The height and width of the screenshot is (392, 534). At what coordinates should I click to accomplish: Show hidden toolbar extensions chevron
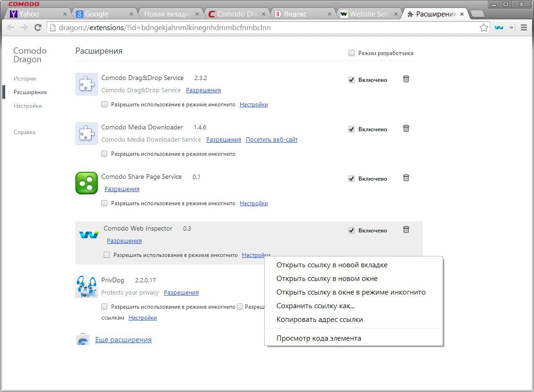pos(511,28)
